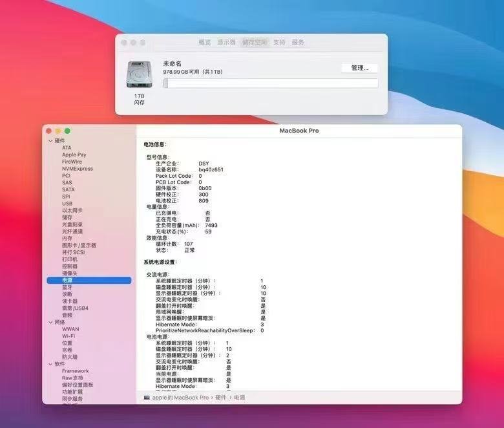Click the 管理... button

[360, 68]
